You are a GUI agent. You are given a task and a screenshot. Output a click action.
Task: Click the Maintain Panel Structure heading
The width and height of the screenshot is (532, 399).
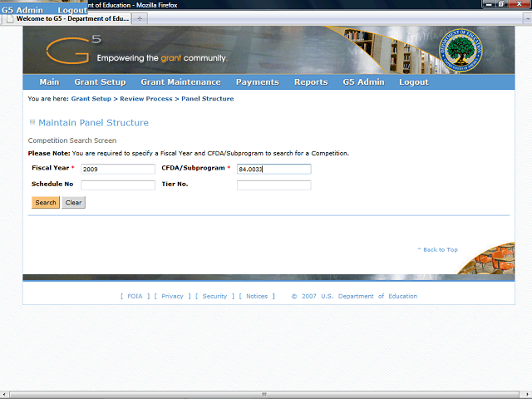coord(93,122)
